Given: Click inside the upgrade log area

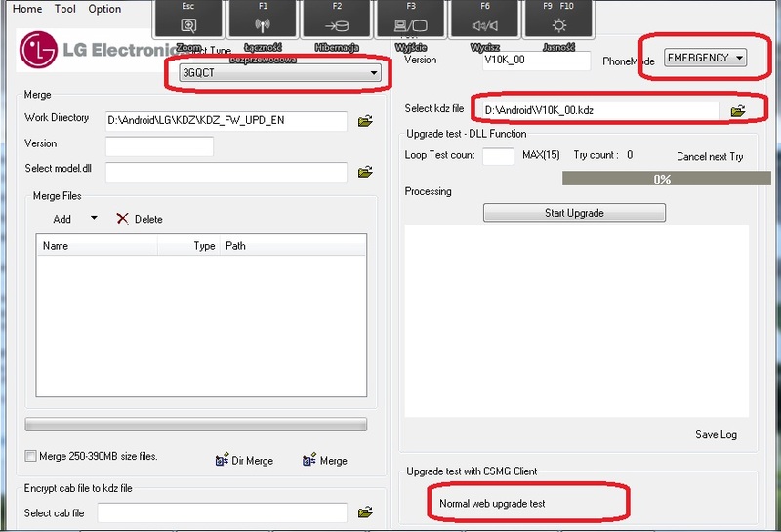Looking at the screenshot, I should click(576, 321).
